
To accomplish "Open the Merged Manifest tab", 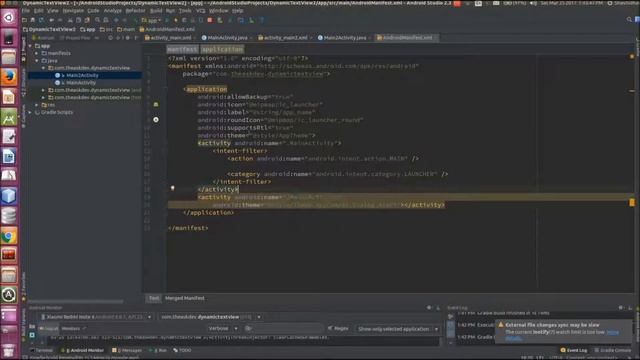I will [184, 298].
